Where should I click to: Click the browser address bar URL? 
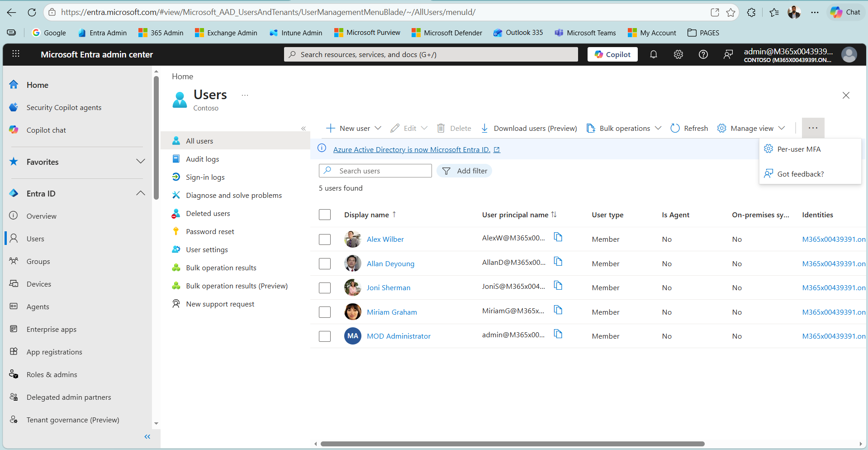coord(268,12)
